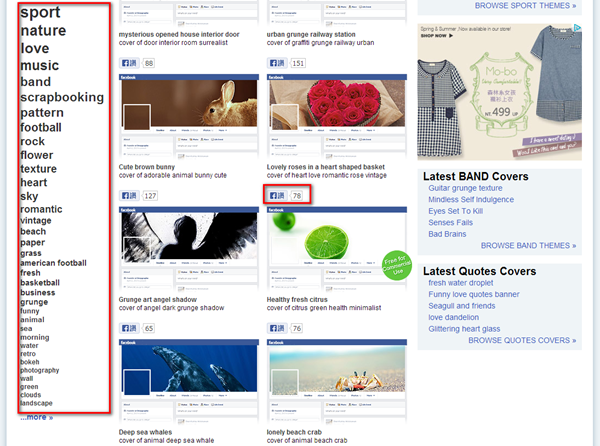The image size is (600, 446).
Task: Open the 'vintage' tag link
Action: 36,220
